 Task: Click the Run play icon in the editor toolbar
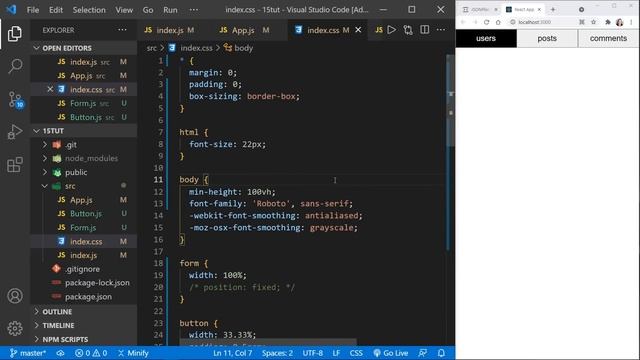point(391,30)
